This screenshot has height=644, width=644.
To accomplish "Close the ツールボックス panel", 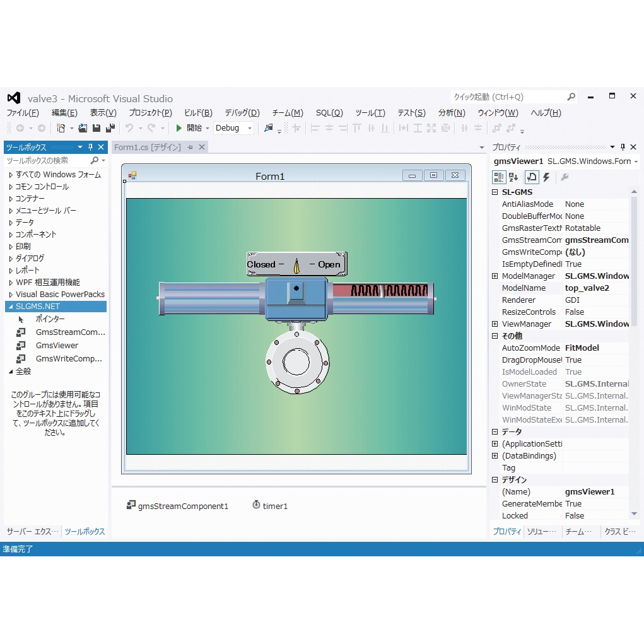I will click(x=101, y=147).
